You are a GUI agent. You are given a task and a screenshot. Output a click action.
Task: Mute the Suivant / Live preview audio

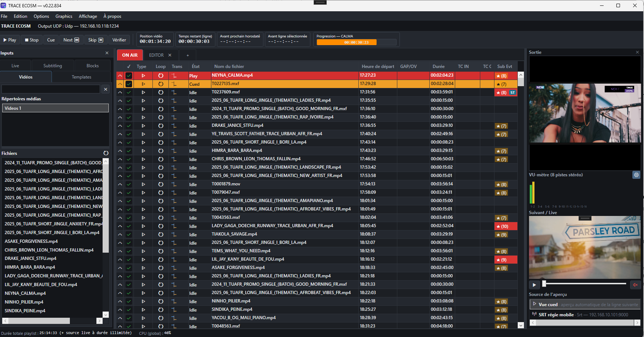coord(635,285)
